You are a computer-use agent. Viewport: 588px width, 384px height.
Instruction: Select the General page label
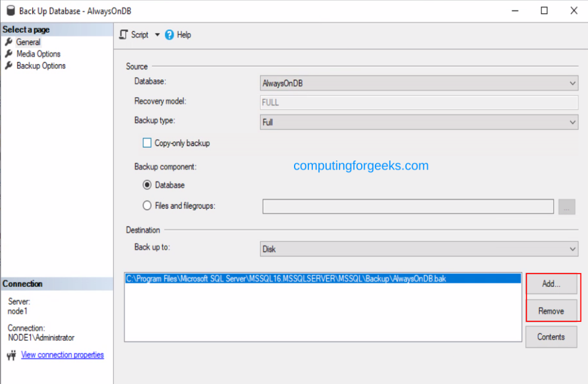[x=28, y=41]
